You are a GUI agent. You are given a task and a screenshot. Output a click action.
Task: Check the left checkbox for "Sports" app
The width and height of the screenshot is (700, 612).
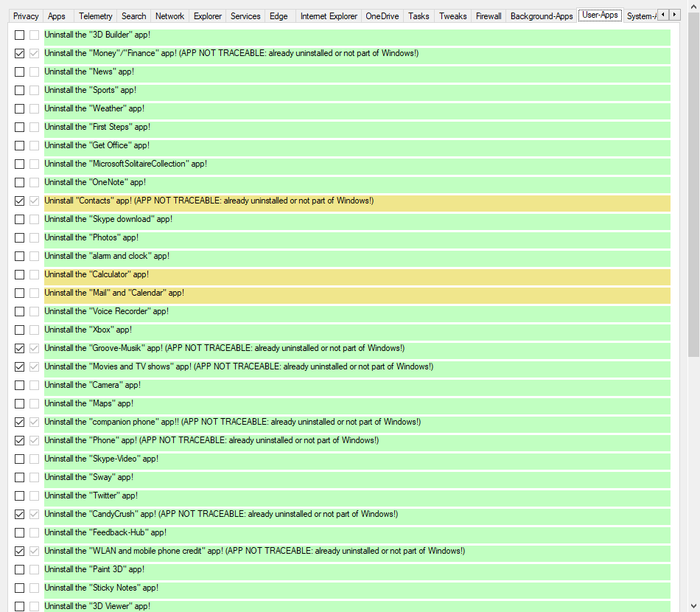[20, 90]
